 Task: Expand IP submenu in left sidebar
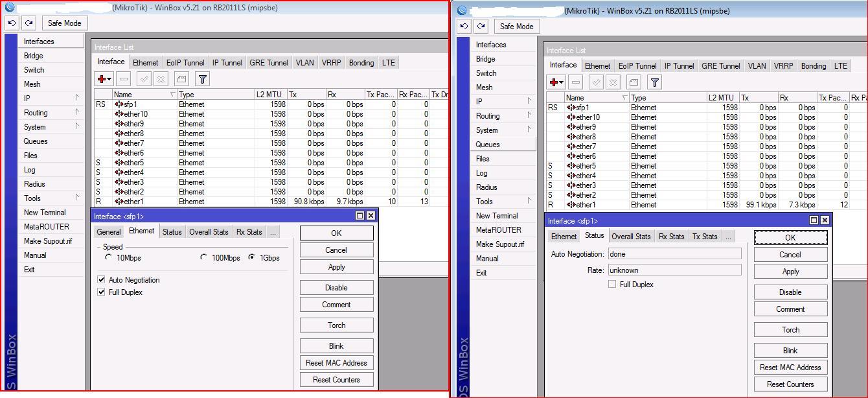(x=77, y=98)
